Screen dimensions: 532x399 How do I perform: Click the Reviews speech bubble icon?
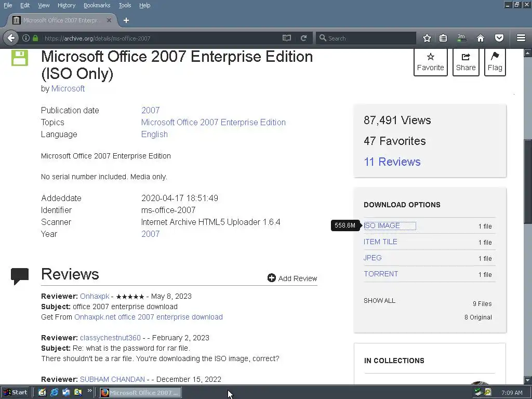click(x=20, y=276)
